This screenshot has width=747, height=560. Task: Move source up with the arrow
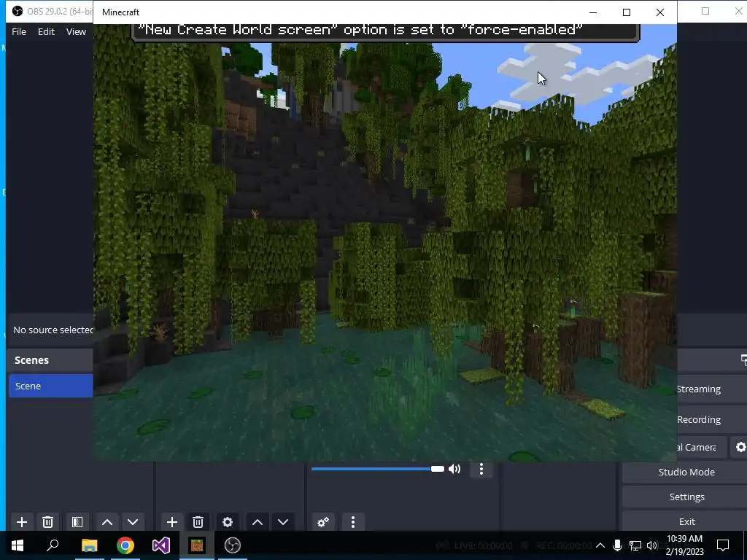[258, 522]
